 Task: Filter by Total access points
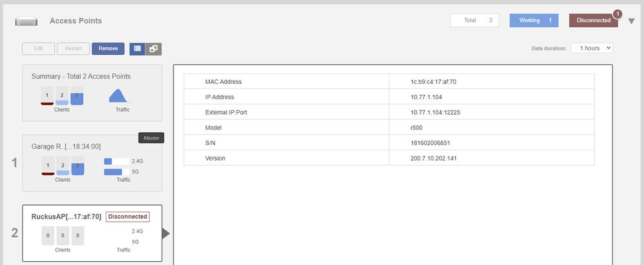pos(474,20)
